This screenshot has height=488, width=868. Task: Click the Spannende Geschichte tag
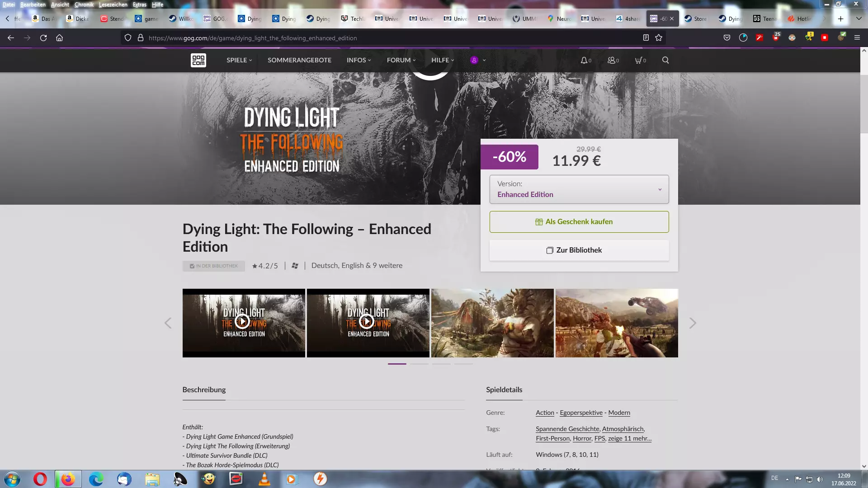point(567,429)
